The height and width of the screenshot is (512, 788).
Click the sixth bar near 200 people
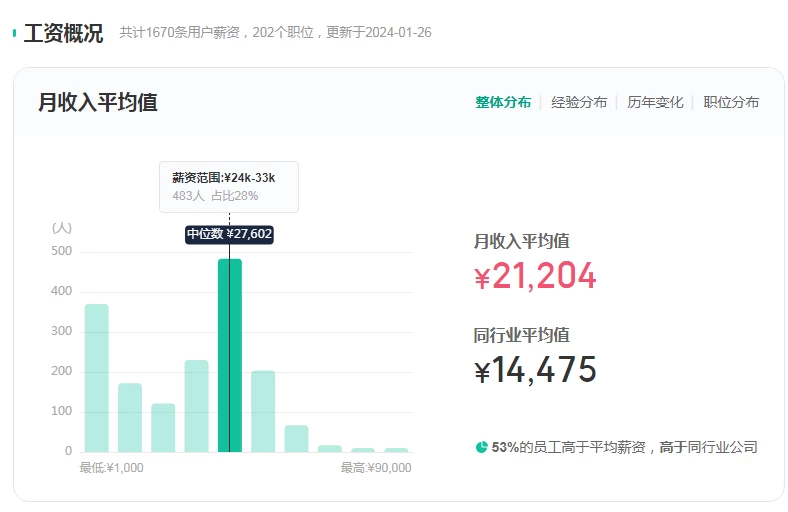pyautogui.click(x=263, y=412)
